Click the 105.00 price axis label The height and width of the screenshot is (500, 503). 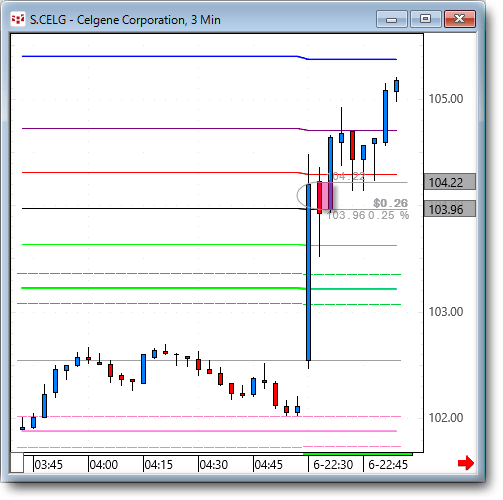(446, 99)
